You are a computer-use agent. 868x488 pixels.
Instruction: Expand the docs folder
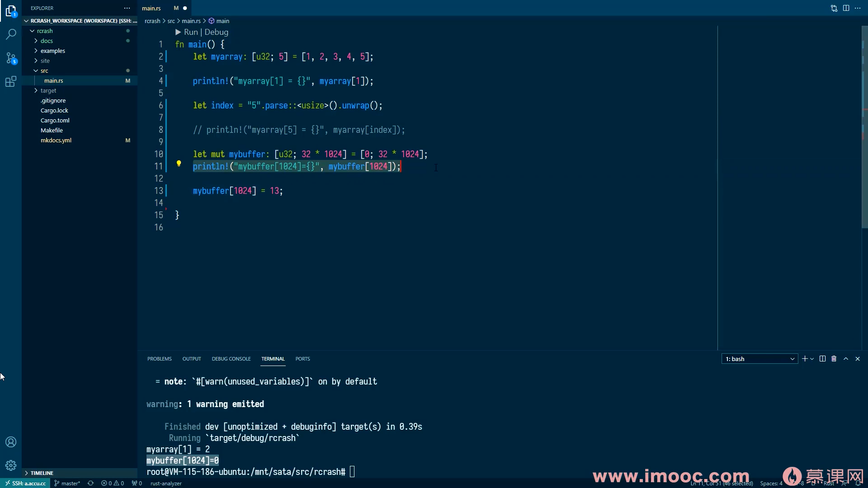[x=36, y=41]
